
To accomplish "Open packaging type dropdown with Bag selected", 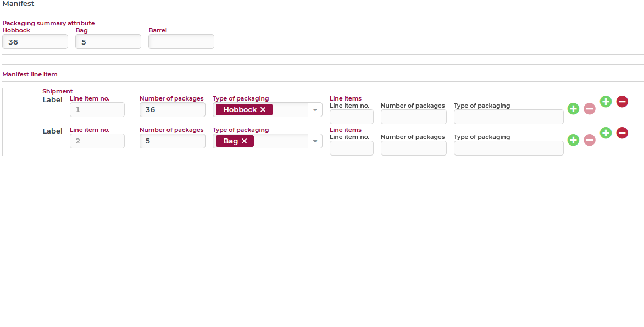I will tap(315, 141).
